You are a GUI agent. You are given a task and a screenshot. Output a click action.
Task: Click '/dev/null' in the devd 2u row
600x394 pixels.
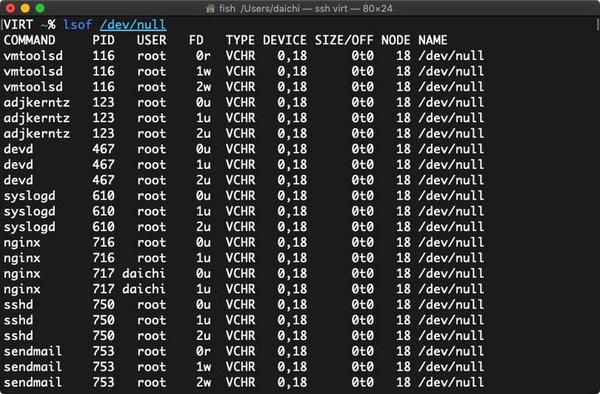[x=451, y=180]
